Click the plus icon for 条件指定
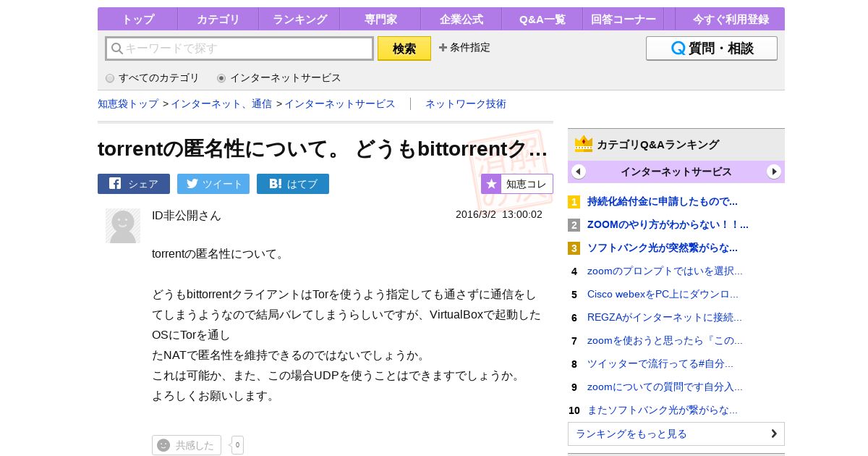The height and width of the screenshot is (456, 868). click(x=443, y=48)
